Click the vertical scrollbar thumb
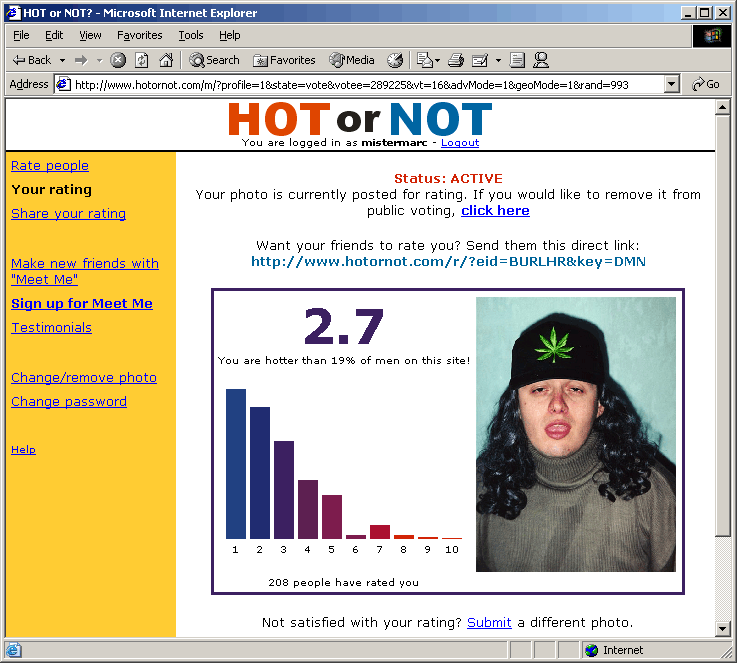 point(722,325)
